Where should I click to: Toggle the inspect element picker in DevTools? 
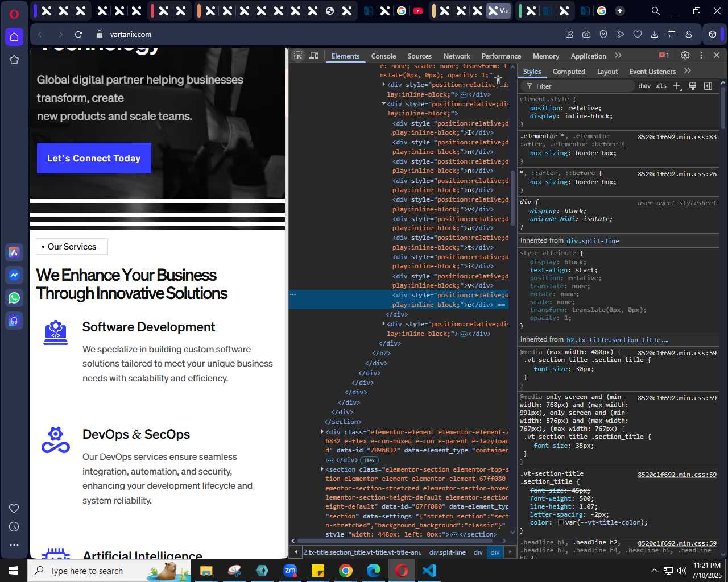tap(299, 56)
